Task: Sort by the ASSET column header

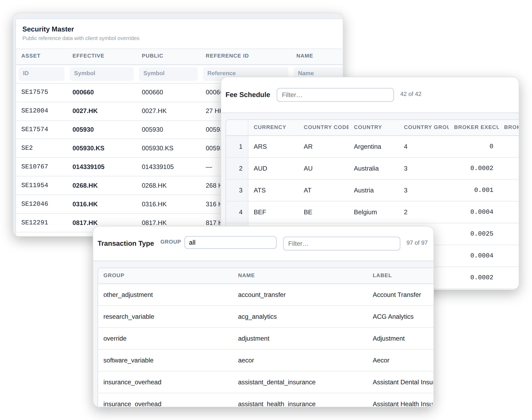Action: 31,56
